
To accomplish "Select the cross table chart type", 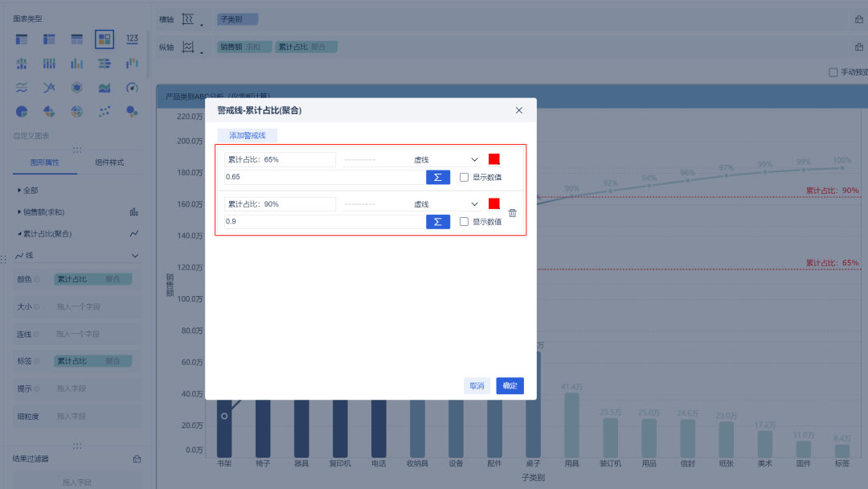I will pos(49,39).
